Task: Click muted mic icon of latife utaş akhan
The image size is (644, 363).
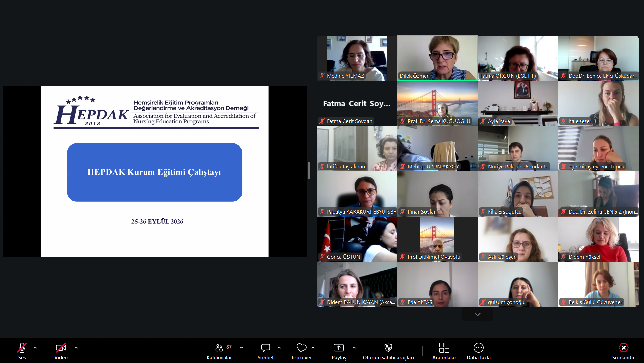Action: [322, 167]
